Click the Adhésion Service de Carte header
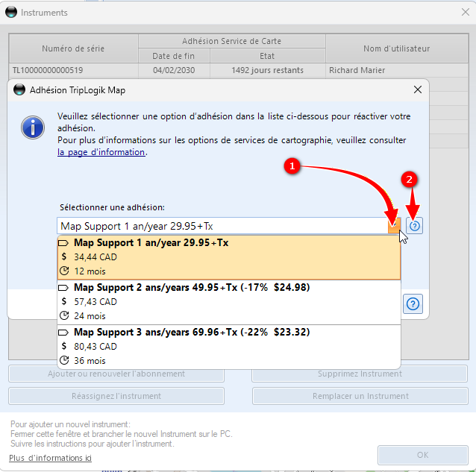Image resolution: width=476 pixels, height=472 pixels. tap(231, 41)
